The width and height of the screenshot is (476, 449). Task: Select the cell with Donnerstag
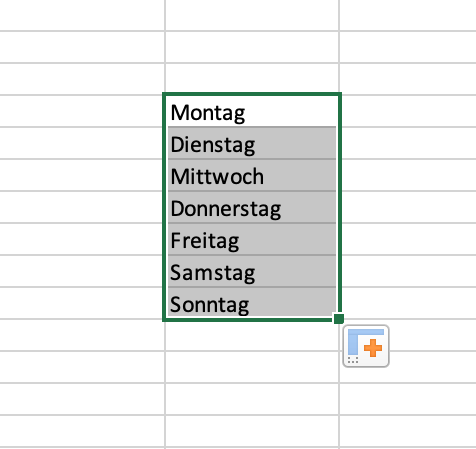[252, 207]
